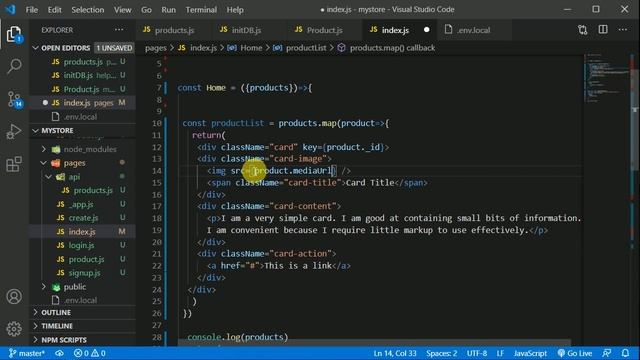This screenshot has width=640, height=360.
Task: Open the Selection menu
Action: click(x=88, y=9)
